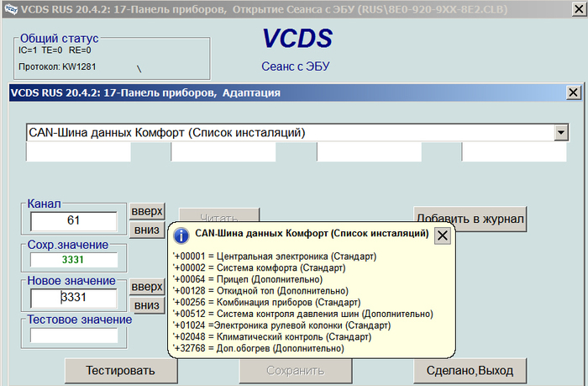Click the first empty measurement box
Viewport: 588px width, 386px height.
pyautogui.click(x=78, y=151)
